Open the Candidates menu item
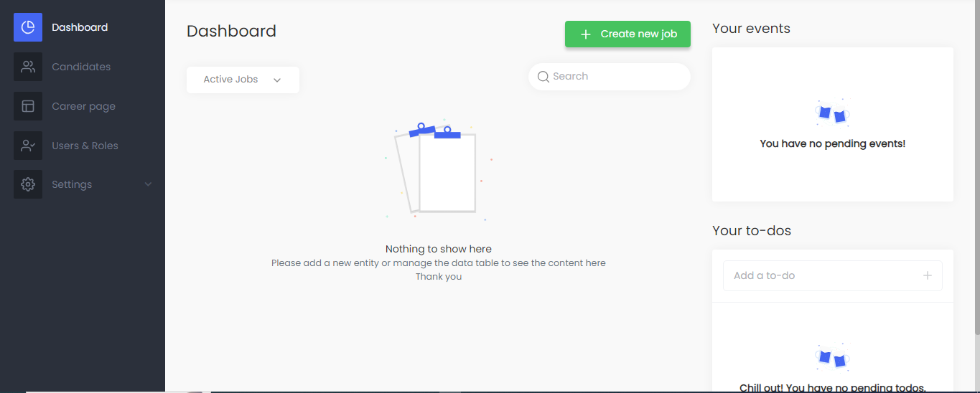 pyautogui.click(x=81, y=67)
